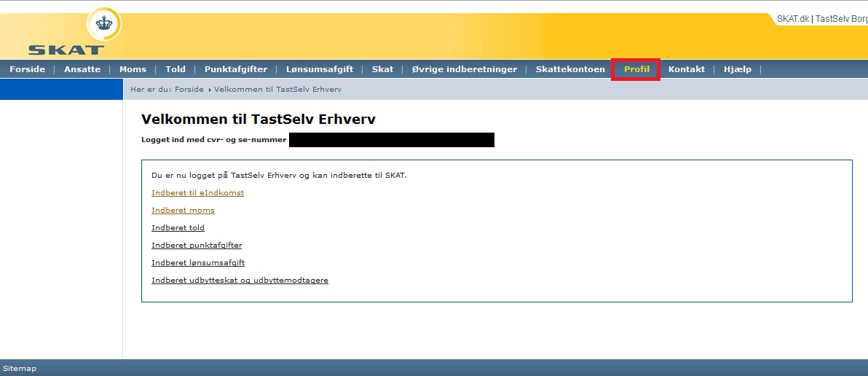Click the Forside breadcrumb link
This screenshot has height=376, width=868.
pos(189,89)
